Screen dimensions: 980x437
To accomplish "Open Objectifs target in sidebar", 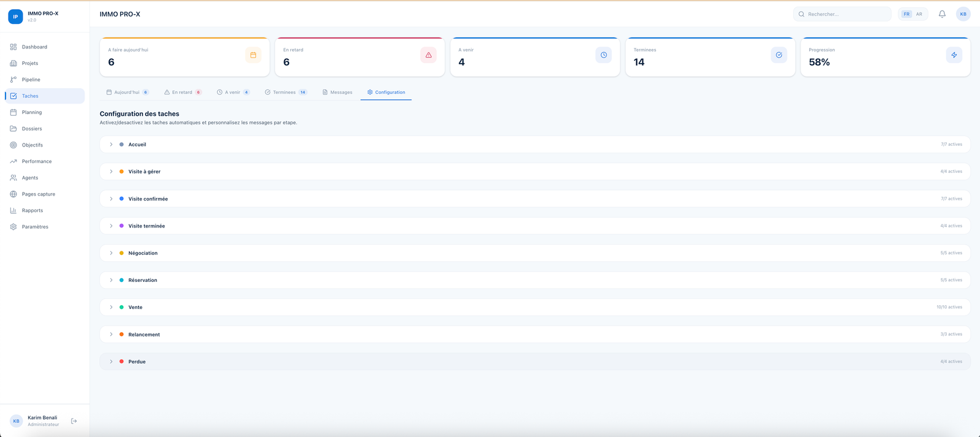I will pyautogui.click(x=44, y=145).
